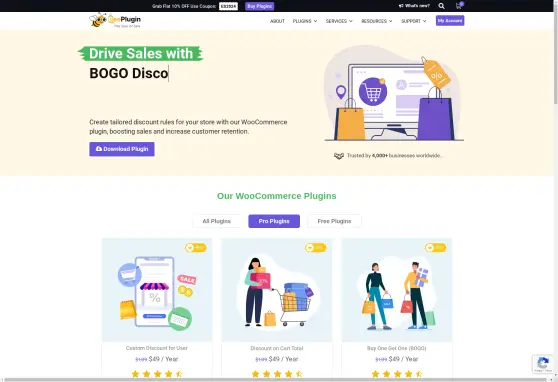The image size is (558, 382).
Task: Copy the coupon code box in top bar
Action: (228, 6)
